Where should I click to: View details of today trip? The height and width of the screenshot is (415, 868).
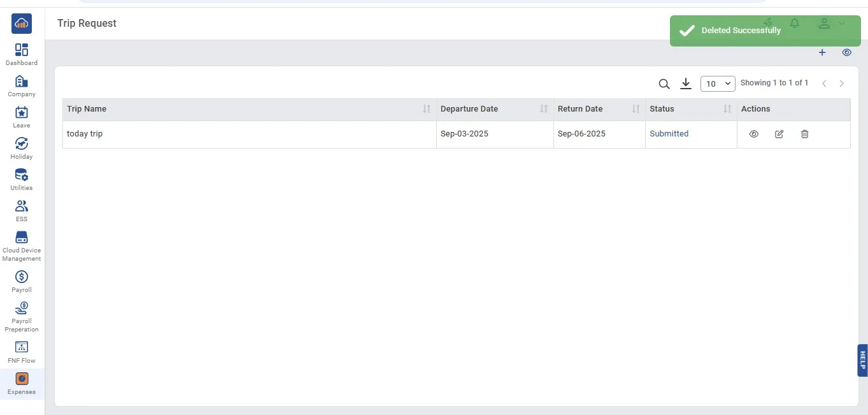click(753, 134)
